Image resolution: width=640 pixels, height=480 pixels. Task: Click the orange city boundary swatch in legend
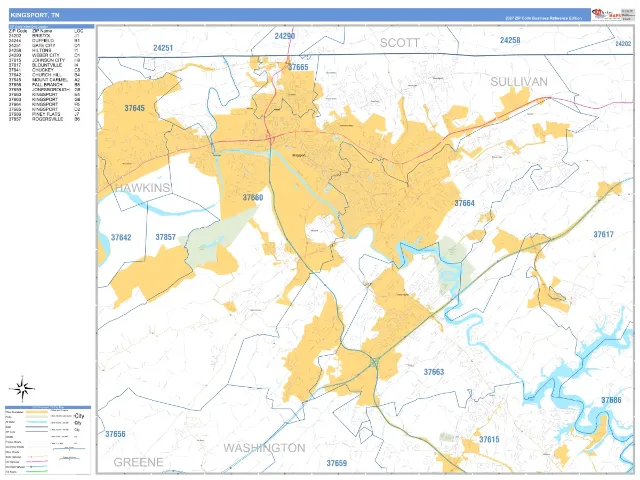click(37, 412)
